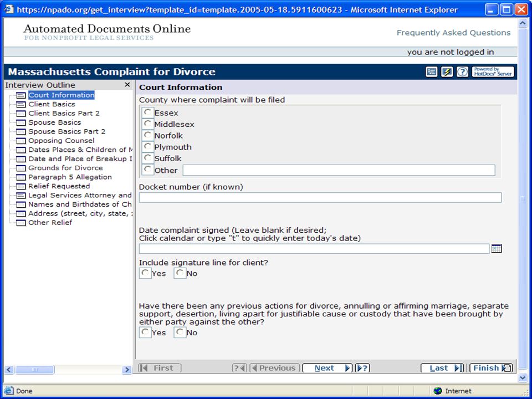Select the Suffolk county radio button

pyautogui.click(x=147, y=158)
